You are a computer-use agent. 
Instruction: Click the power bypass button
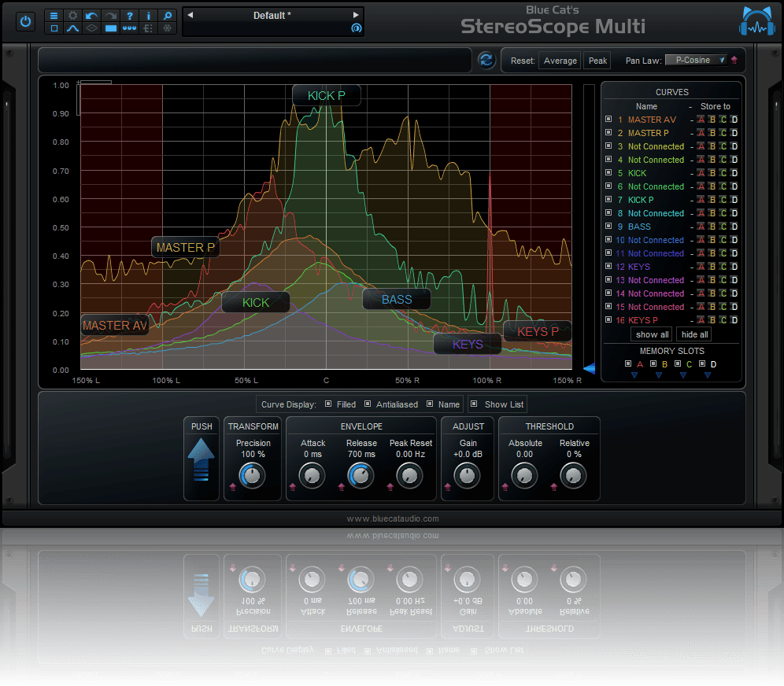(25, 21)
